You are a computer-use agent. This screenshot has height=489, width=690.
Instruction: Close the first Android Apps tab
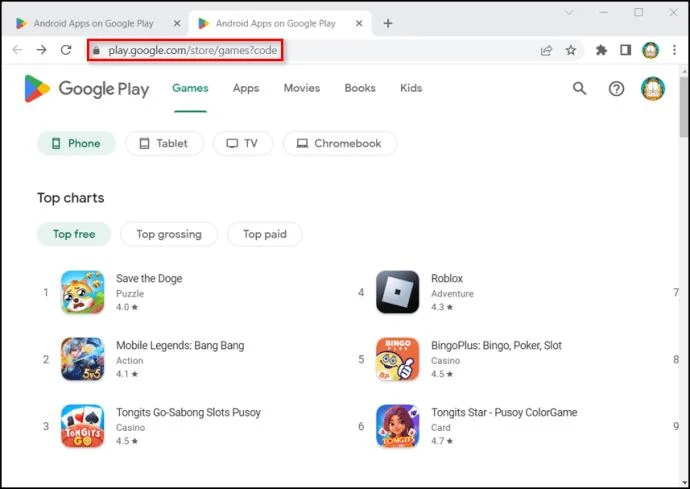(x=177, y=23)
